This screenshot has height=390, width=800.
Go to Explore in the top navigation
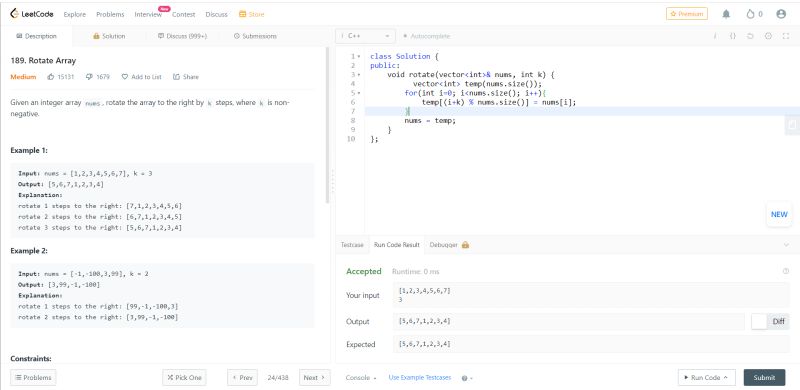coord(74,14)
